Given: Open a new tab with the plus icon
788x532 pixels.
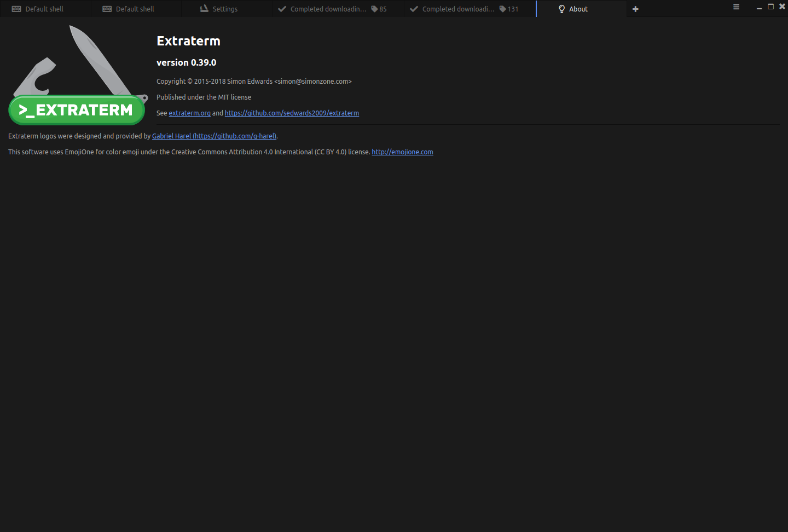Looking at the screenshot, I should [635, 9].
